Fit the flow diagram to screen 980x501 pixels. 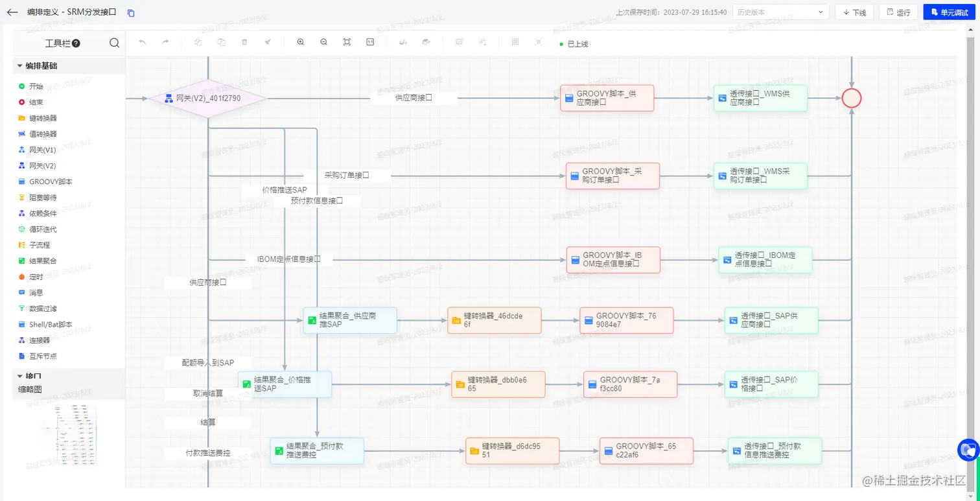[x=347, y=42]
